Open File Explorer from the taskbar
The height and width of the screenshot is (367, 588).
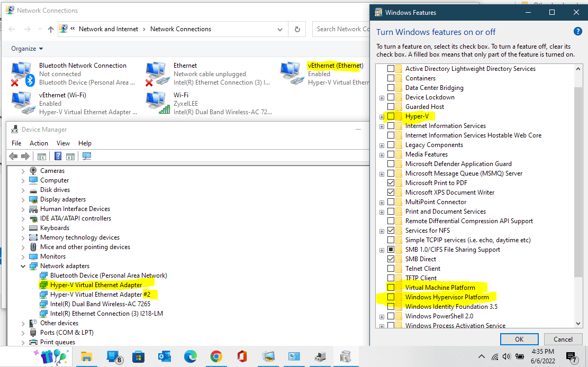click(87, 356)
